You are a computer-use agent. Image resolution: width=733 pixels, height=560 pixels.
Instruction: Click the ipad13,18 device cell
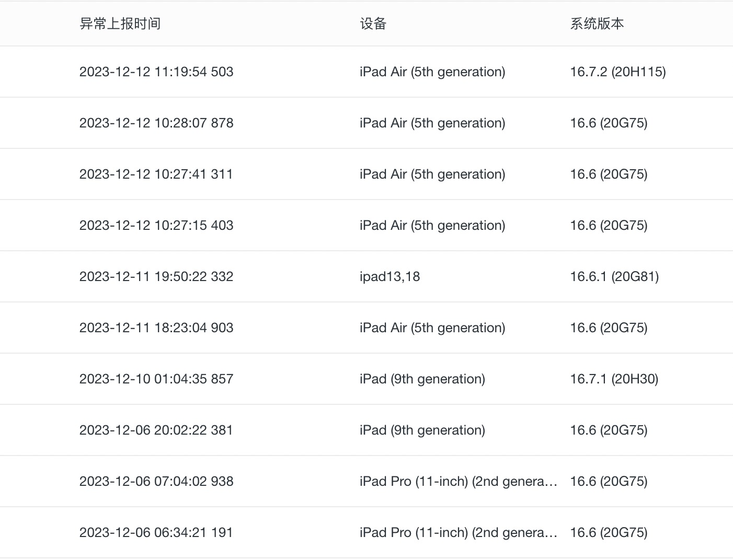(390, 276)
